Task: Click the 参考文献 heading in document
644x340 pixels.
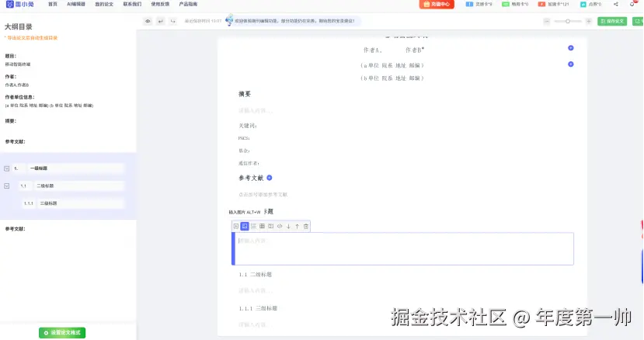Action: (x=251, y=178)
